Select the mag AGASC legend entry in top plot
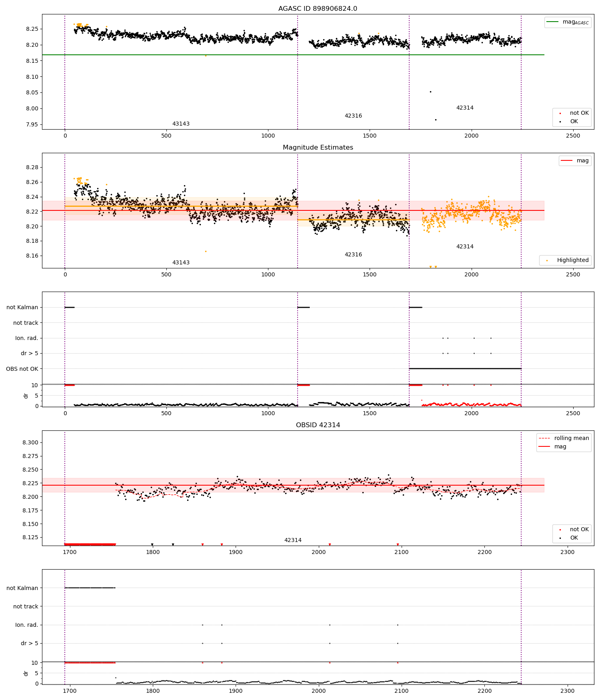The height and width of the screenshot is (700, 600). (568, 22)
